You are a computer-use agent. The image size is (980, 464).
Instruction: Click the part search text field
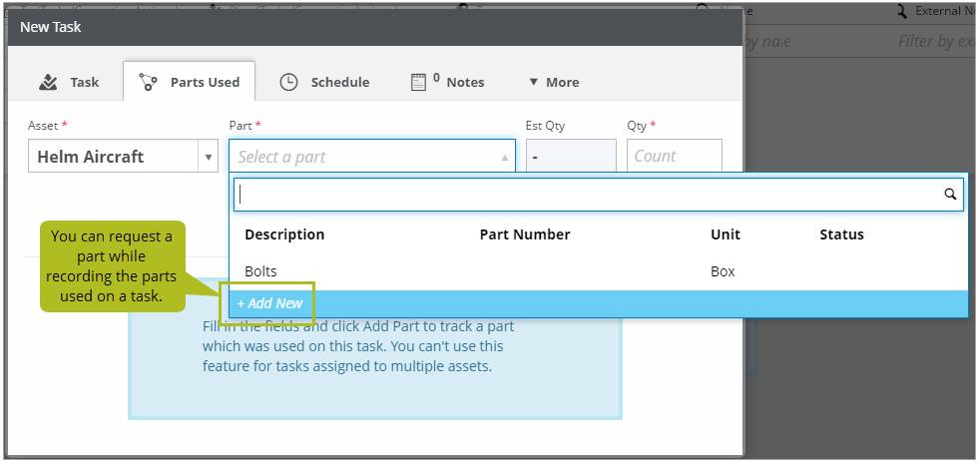pyautogui.click(x=589, y=195)
